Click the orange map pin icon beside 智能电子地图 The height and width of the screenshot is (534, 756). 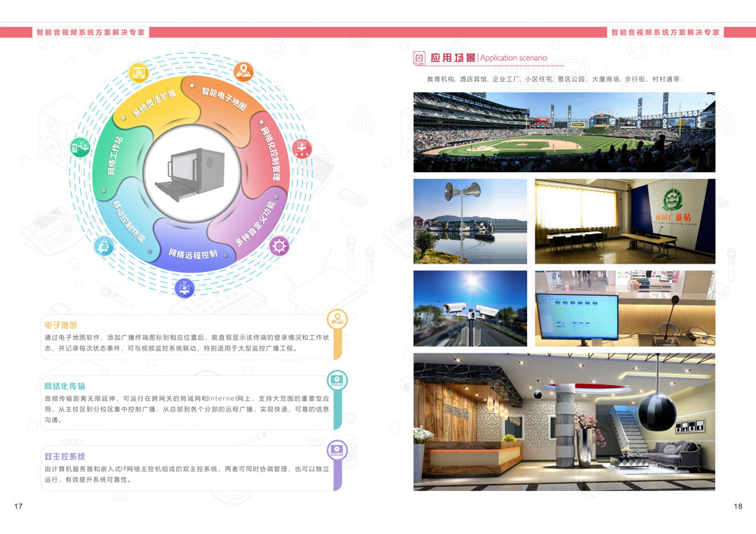[243, 72]
